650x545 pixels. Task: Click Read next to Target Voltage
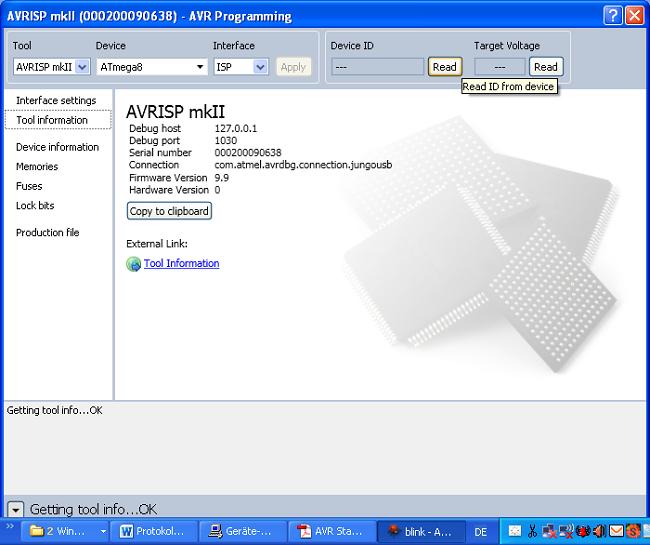coord(546,67)
